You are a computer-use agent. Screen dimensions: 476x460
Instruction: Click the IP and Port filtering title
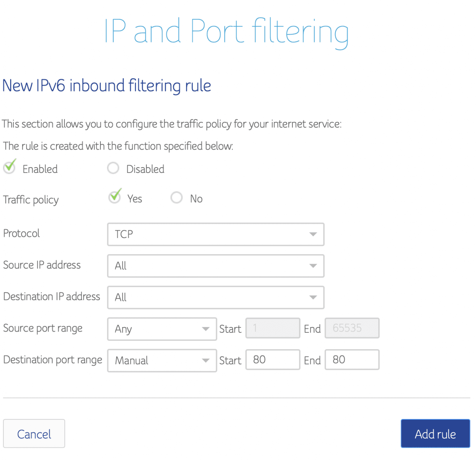click(x=226, y=31)
